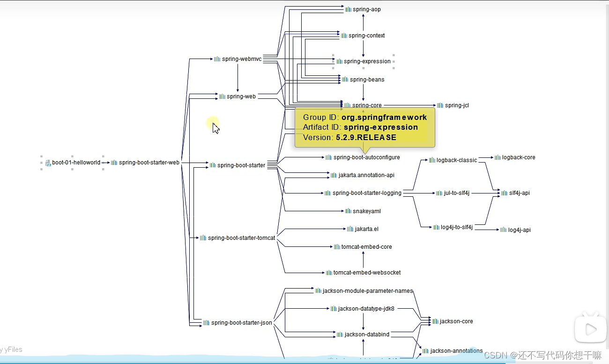609x364 pixels.
Task: Select the jul-to-slf4j node label
Action: coord(457,193)
